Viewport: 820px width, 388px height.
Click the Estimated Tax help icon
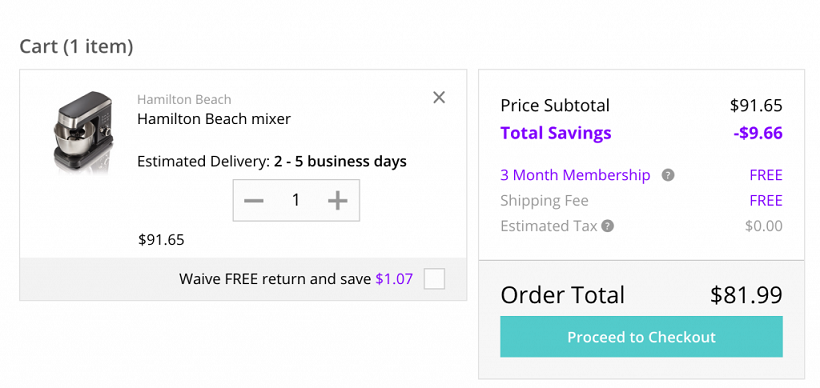tap(607, 226)
